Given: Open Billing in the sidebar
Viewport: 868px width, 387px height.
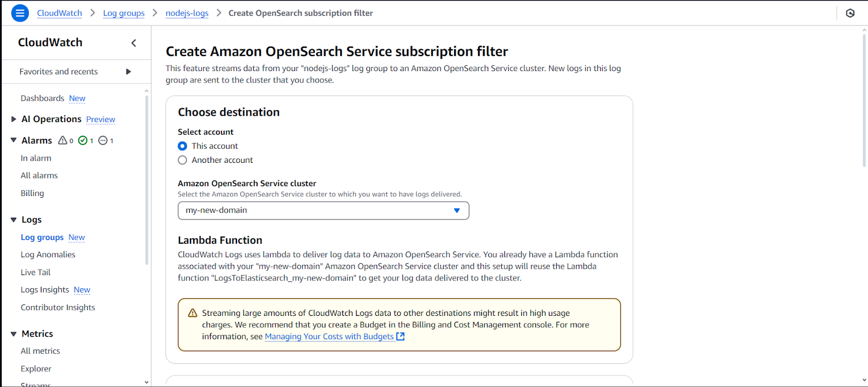Looking at the screenshot, I should point(32,193).
